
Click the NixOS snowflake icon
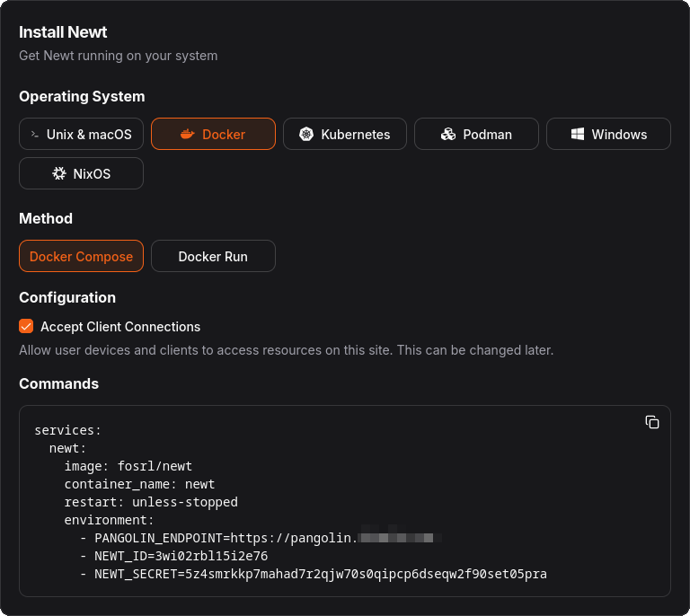(x=59, y=173)
